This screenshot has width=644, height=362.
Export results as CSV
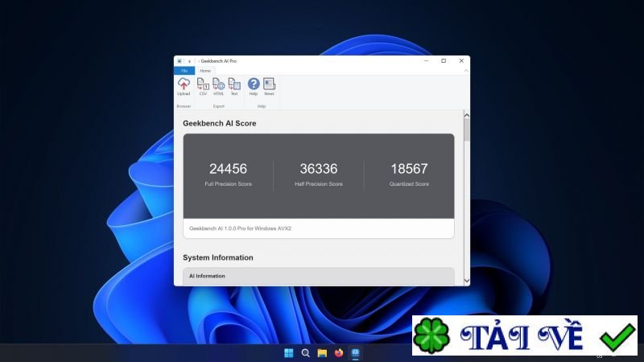[203, 84]
